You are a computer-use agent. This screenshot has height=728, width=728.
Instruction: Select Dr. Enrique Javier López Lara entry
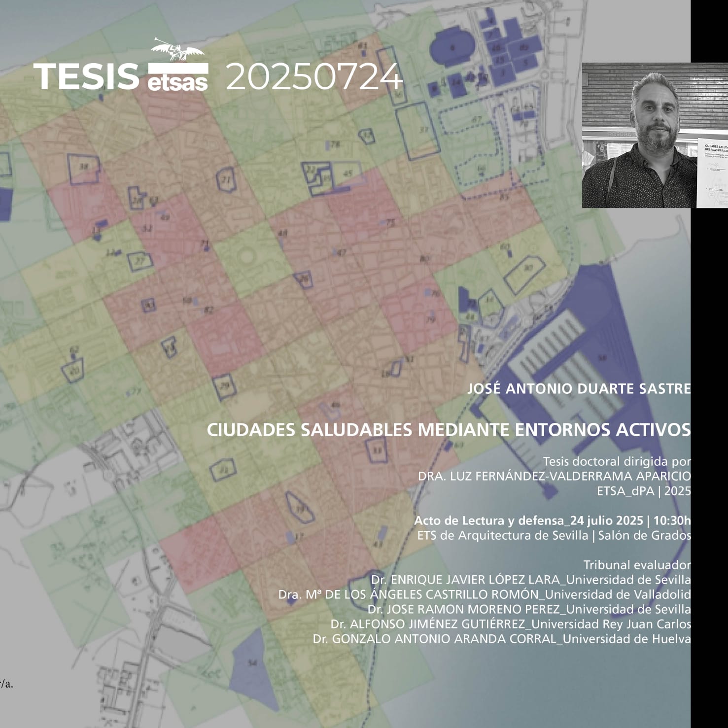[530, 580]
